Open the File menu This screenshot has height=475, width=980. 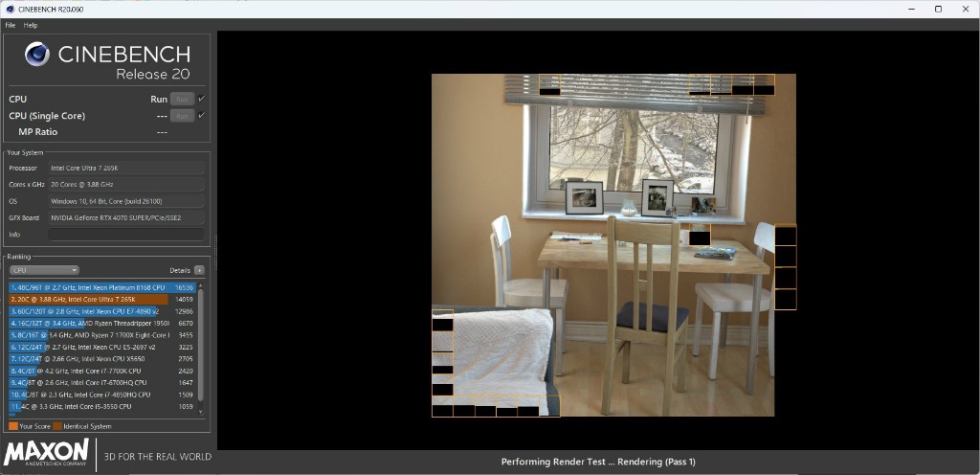pyautogui.click(x=10, y=25)
